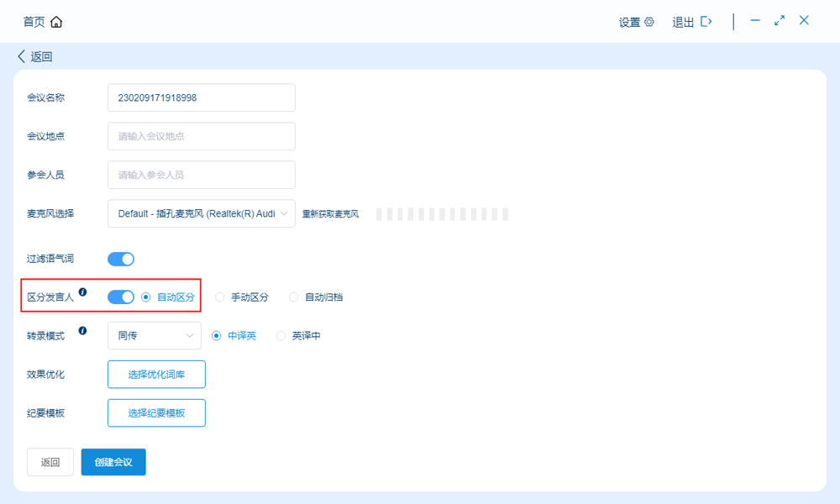The height and width of the screenshot is (504, 840).
Task: Click the back chevron next to 返回
Action: 21,57
